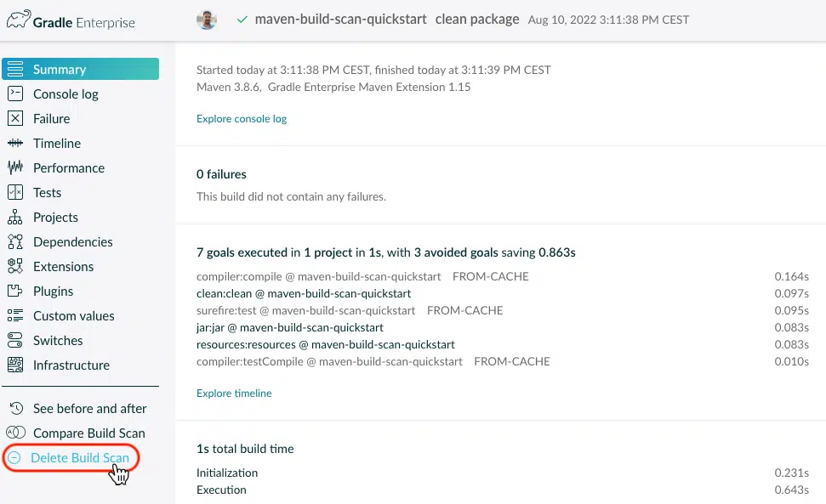Select the Timeline waveform icon
Viewport: 826px width, 504px height.
[x=15, y=143]
